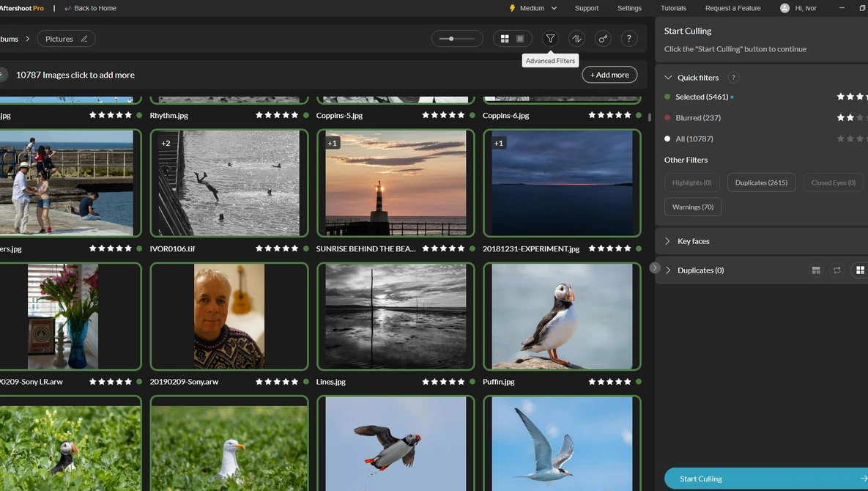The width and height of the screenshot is (868, 491).
Task: Click the breadcrumb chevron before Pictures
Action: tap(28, 39)
